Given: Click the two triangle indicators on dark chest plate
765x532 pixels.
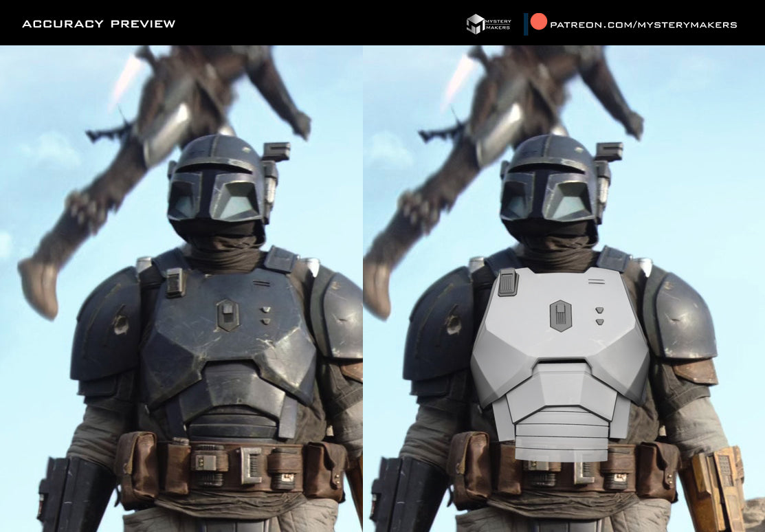Looking at the screenshot, I should (265, 315).
